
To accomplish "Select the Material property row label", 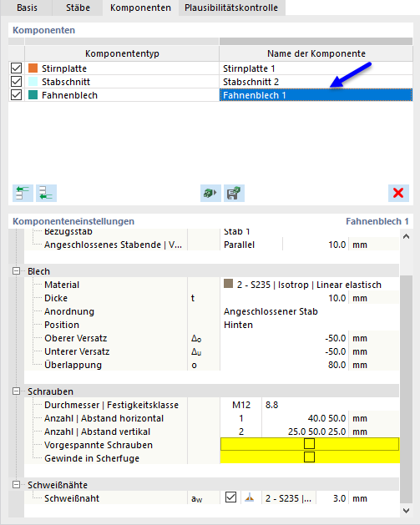I will click(62, 285).
